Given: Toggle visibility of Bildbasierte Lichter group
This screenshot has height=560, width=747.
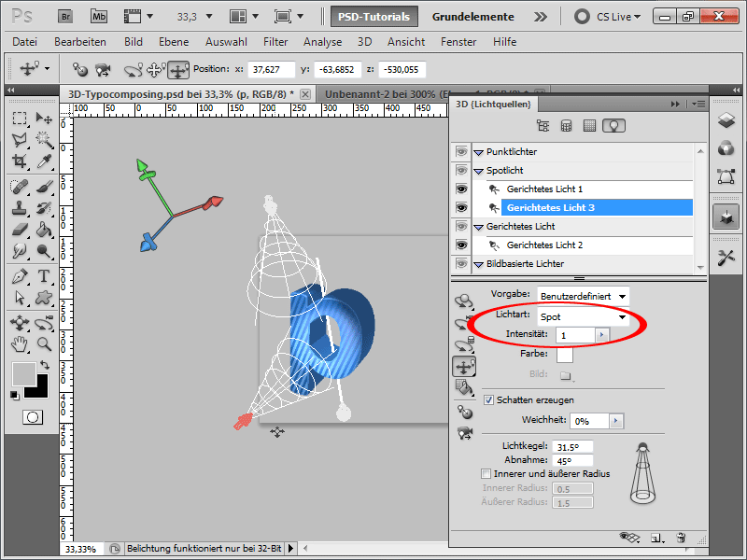Looking at the screenshot, I should (x=461, y=263).
